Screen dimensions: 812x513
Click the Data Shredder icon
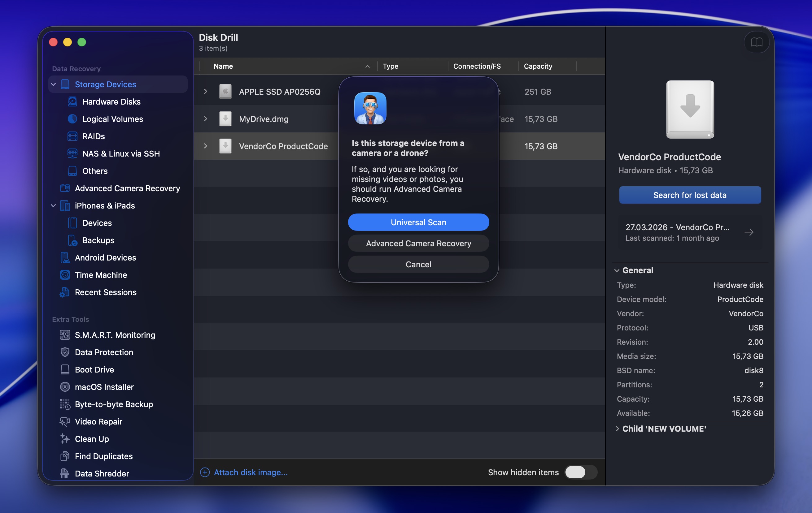tap(65, 474)
